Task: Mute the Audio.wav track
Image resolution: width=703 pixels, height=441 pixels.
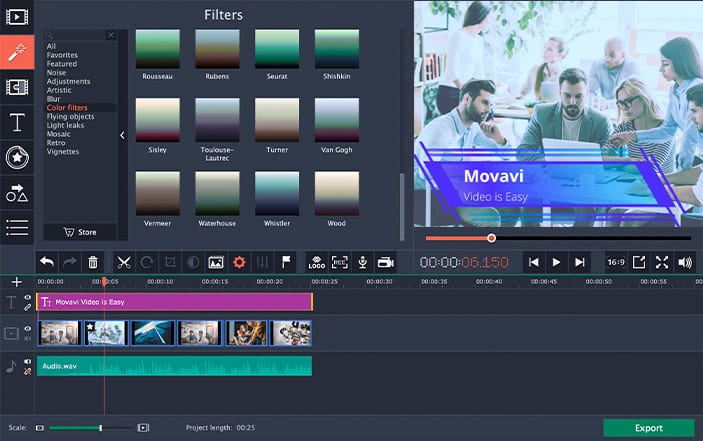Action: tap(28, 362)
